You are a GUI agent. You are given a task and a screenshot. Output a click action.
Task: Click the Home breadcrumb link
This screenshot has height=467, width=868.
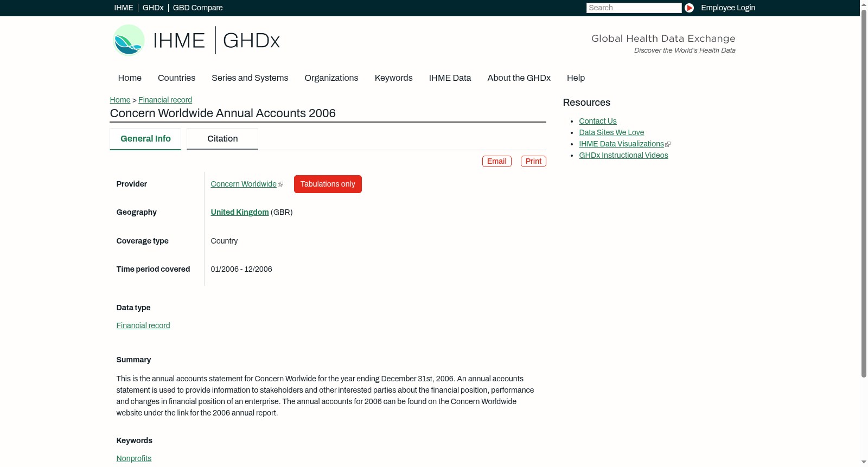[120, 100]
